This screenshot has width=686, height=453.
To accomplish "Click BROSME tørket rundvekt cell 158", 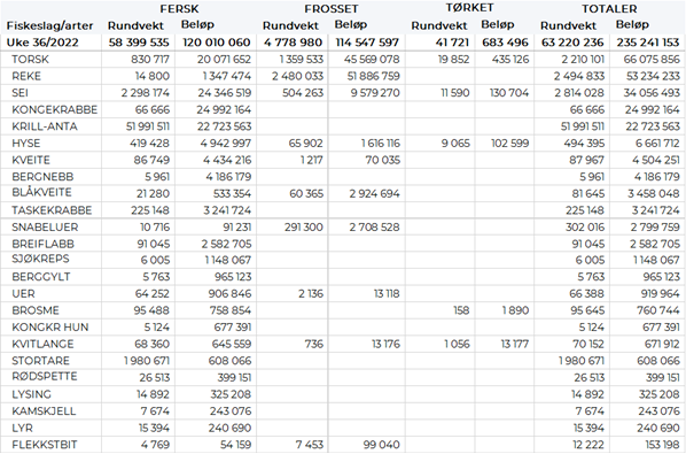I will pos(461,310).
